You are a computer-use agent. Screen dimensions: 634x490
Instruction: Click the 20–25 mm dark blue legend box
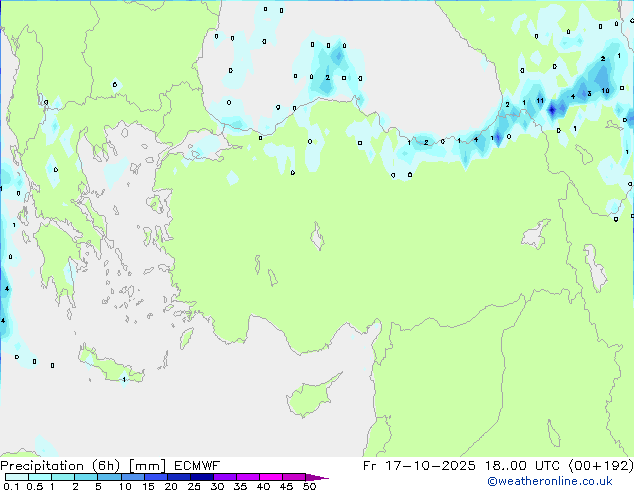pos(178,477)
